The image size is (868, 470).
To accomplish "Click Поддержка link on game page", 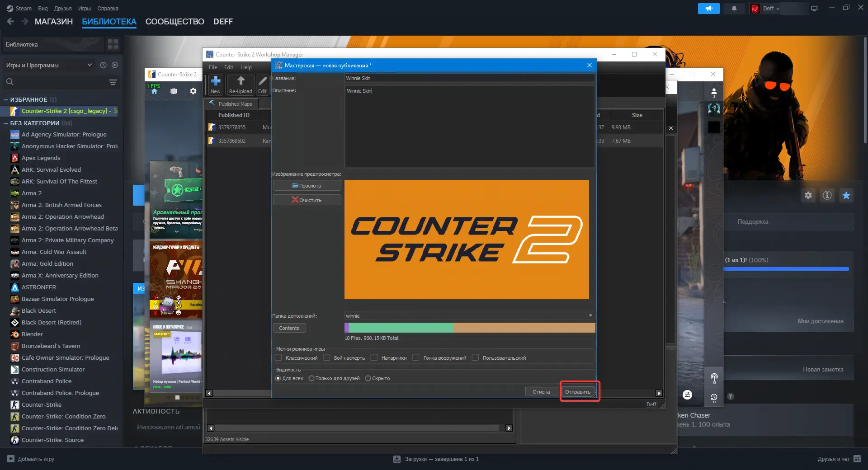I will click(x=753, y=221).
